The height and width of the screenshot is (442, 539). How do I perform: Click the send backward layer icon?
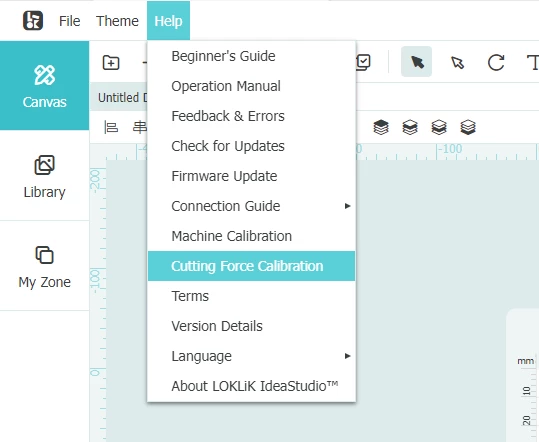(x=439, y=127)
